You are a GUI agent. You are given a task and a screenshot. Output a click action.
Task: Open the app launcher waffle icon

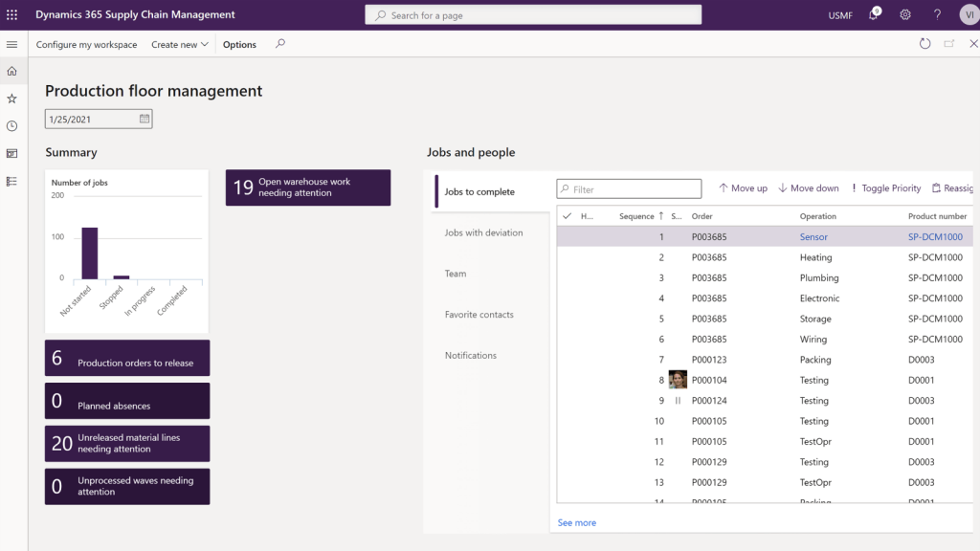pos(12,15)
